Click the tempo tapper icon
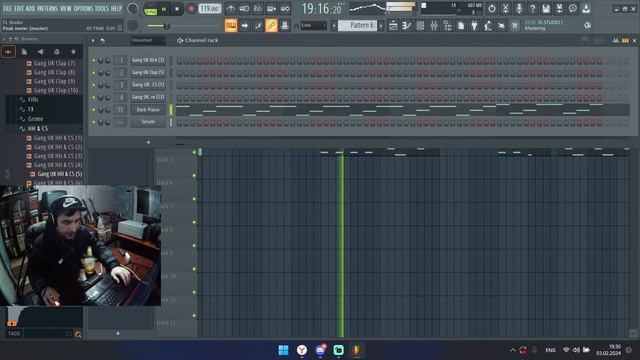Screen dimensions: 640x360 coord(488,26)
